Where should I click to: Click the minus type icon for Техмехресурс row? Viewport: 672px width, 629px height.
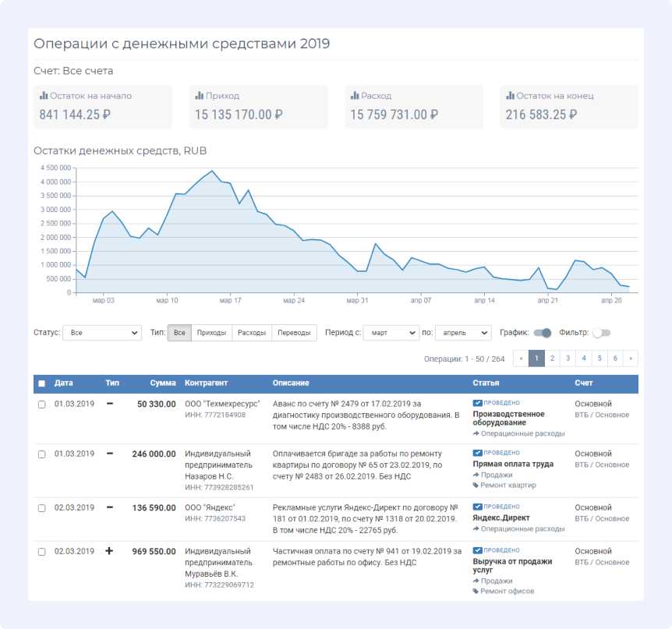109,404
